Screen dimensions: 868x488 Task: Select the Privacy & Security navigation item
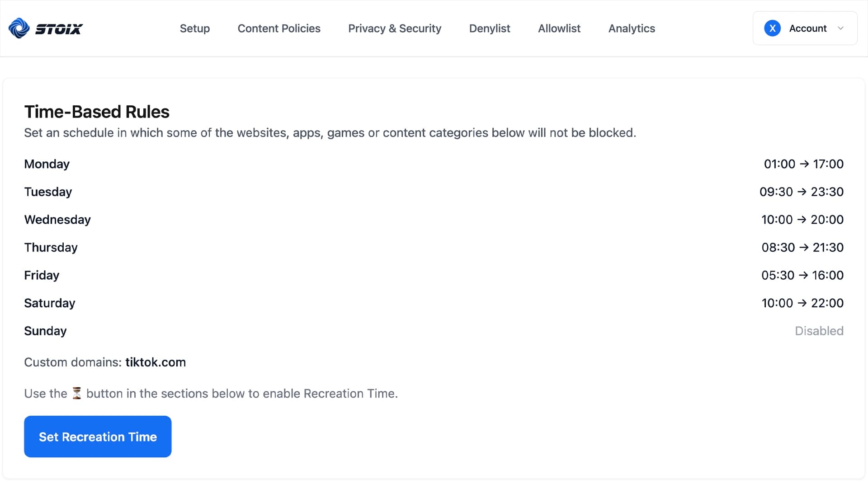[395, 28]
